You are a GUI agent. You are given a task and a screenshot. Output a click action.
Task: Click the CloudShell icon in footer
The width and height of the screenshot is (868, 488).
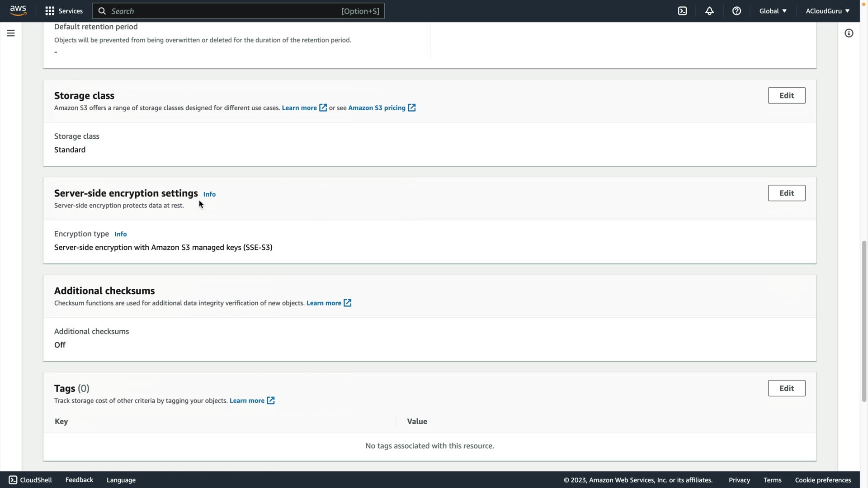13,480
